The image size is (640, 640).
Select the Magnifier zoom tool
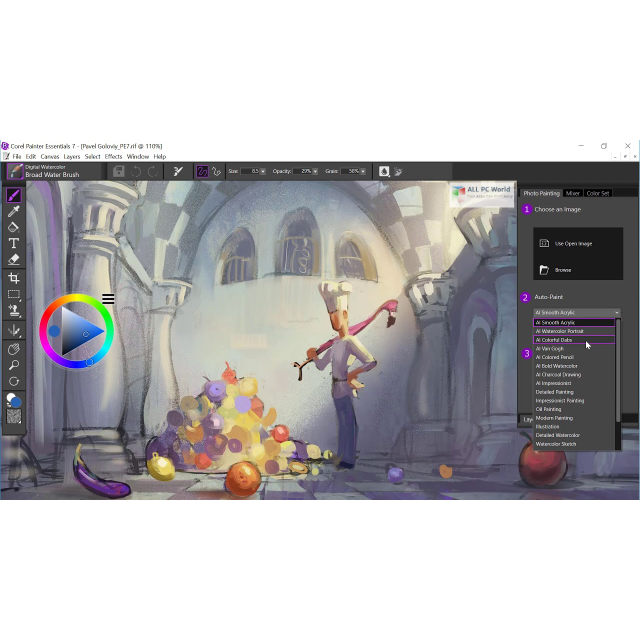click(x=14, y=365)
